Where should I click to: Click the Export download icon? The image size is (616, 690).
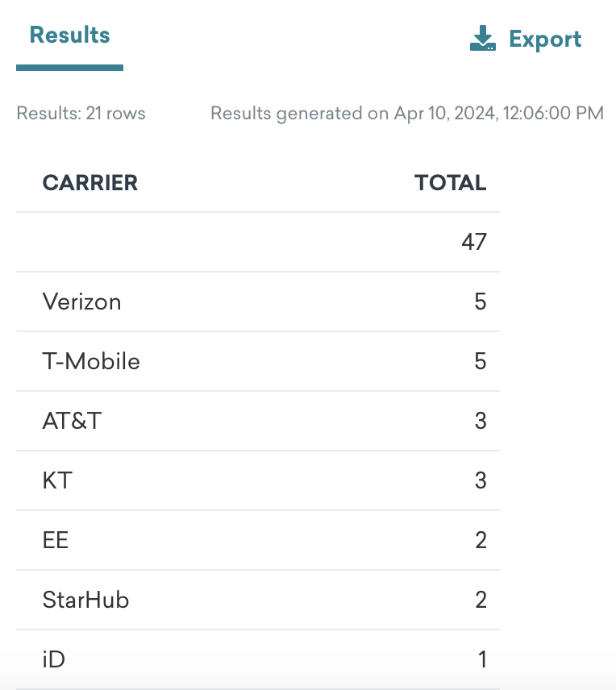[483, 38]
